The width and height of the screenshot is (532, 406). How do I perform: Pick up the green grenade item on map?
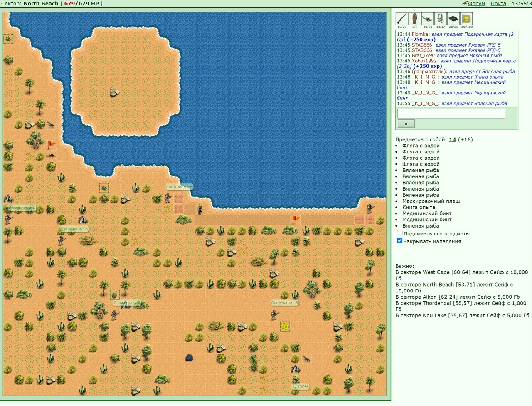pyautogui.click(x=115, y=295)
